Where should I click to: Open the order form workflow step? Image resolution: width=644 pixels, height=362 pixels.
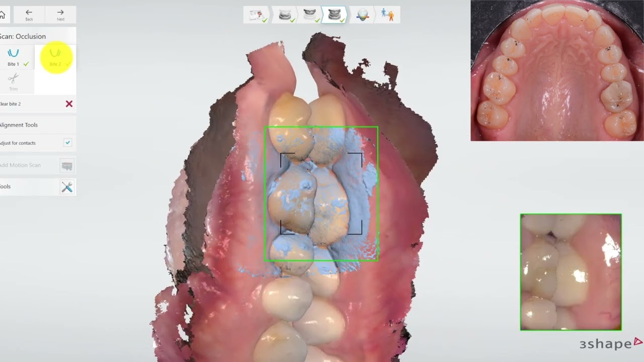coord(257,15)
